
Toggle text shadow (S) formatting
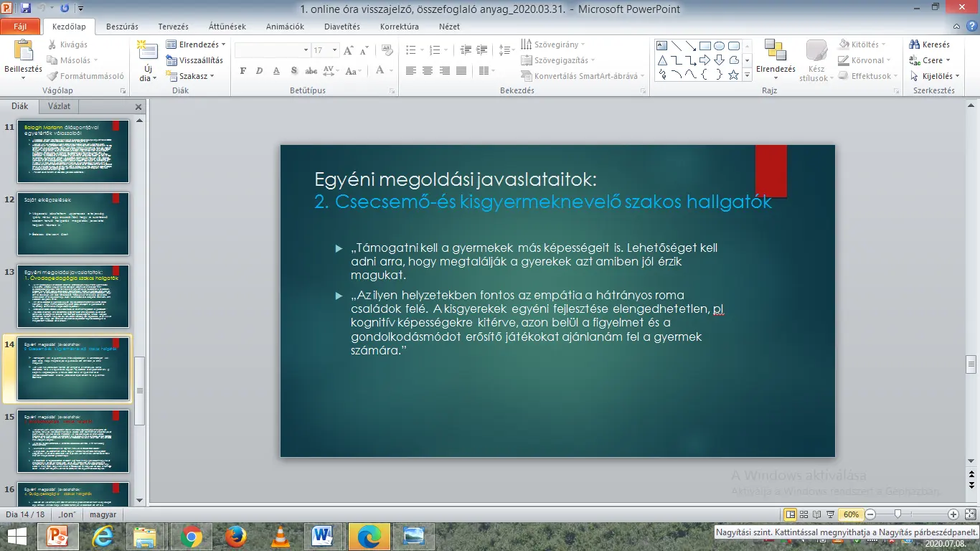293,71
